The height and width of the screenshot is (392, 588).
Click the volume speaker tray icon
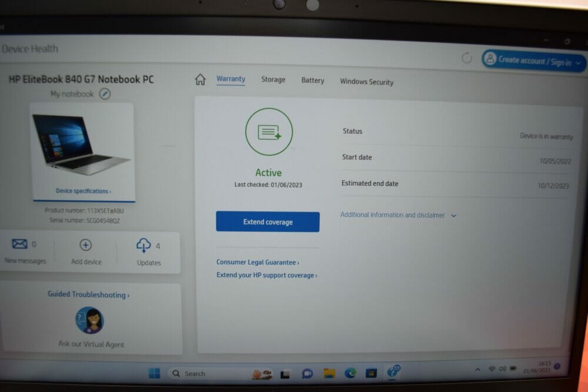503,368
